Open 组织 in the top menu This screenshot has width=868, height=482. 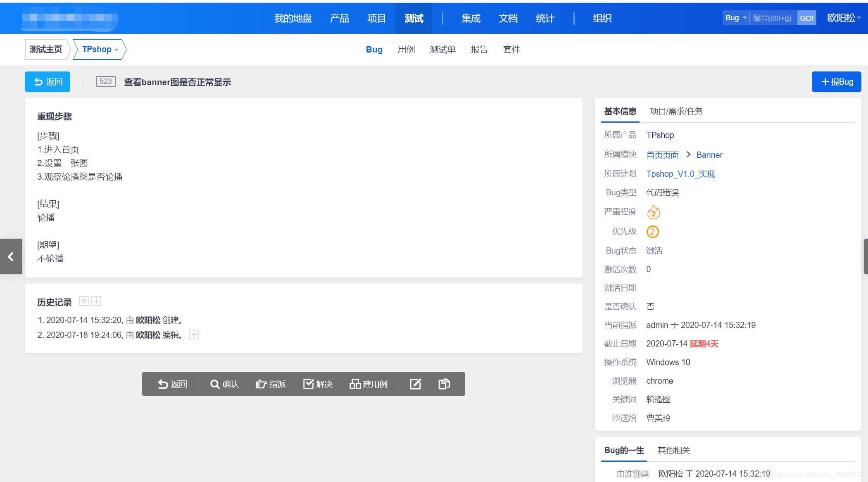click(x=602, y=18)
